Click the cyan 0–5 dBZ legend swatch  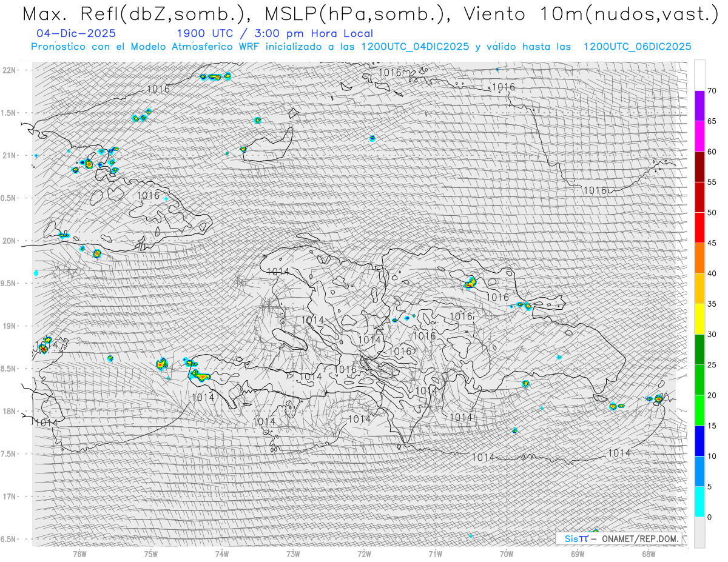point(699,502)
